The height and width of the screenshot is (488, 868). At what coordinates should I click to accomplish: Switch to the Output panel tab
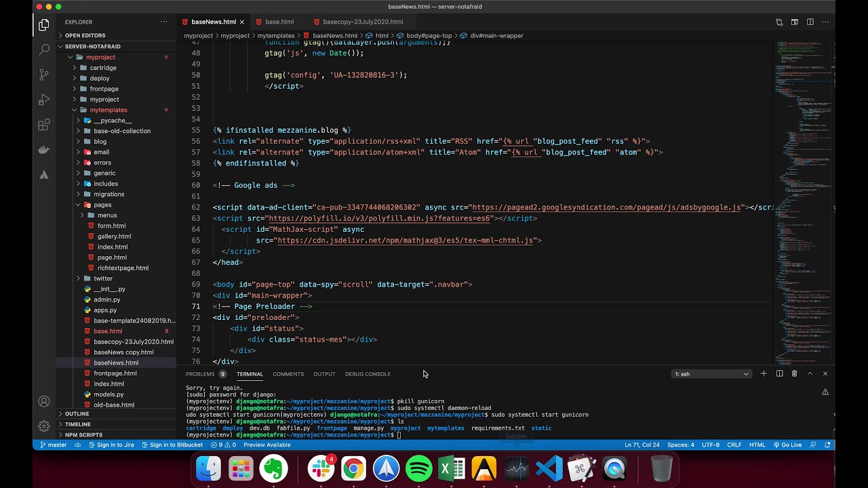(x=324, y=374)
